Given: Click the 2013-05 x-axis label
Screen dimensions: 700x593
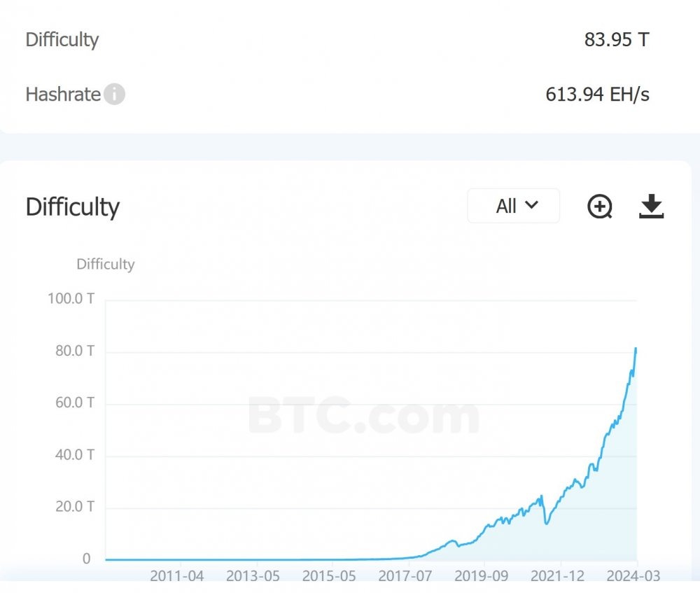Looking at the screenshot, I should (x=253, y=576).
